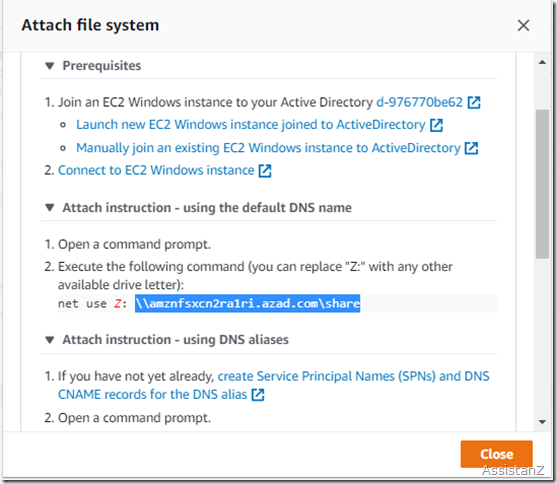The height and width of the screenshot is (484, 557).
Task: Collapse the DNS aliases section triangle
Action: click(50, 340)
